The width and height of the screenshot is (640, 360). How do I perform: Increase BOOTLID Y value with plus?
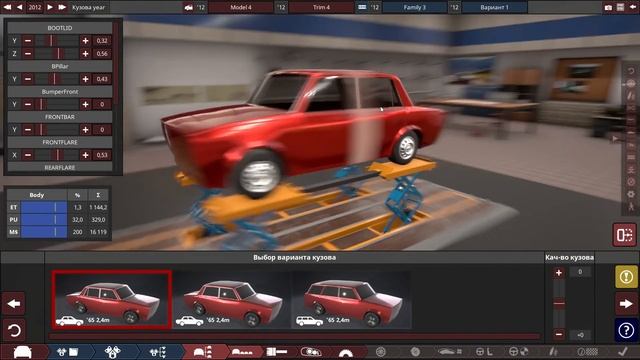[85, 41]
